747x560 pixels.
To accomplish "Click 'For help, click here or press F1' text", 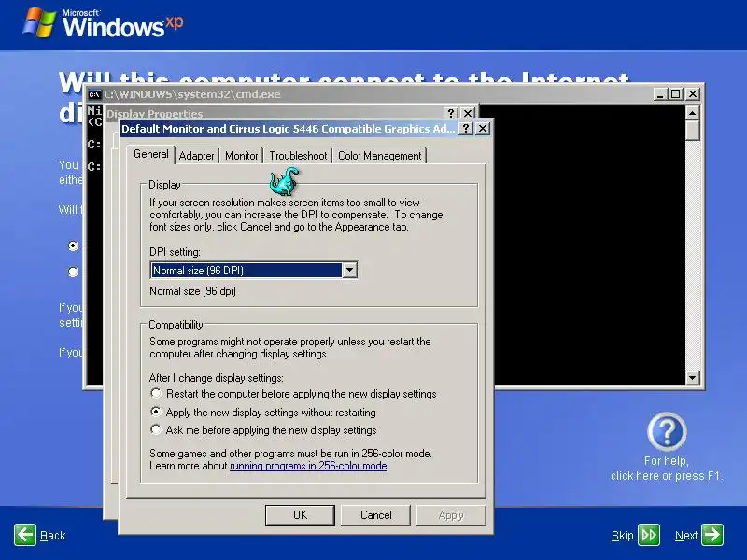I will (667, 469).
